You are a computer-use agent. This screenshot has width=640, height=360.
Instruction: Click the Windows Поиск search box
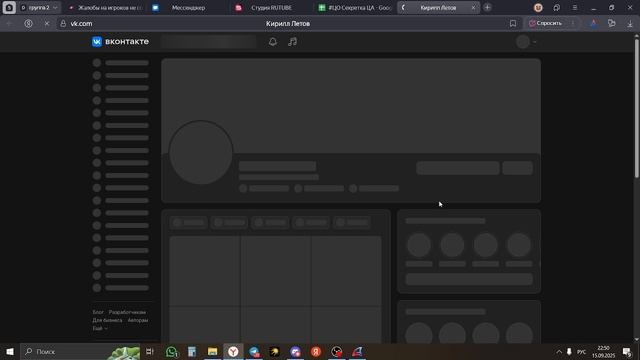(x=80, y=351)
